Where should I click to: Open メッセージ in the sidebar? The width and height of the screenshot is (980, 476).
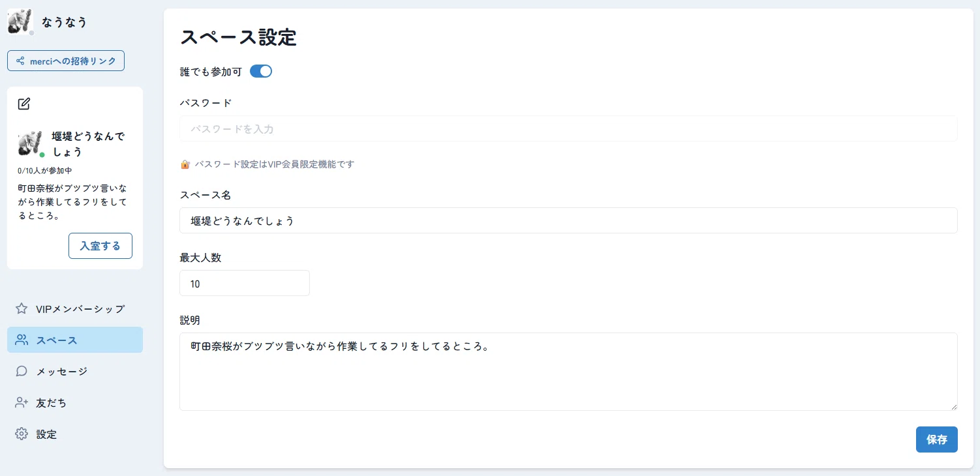75,371
